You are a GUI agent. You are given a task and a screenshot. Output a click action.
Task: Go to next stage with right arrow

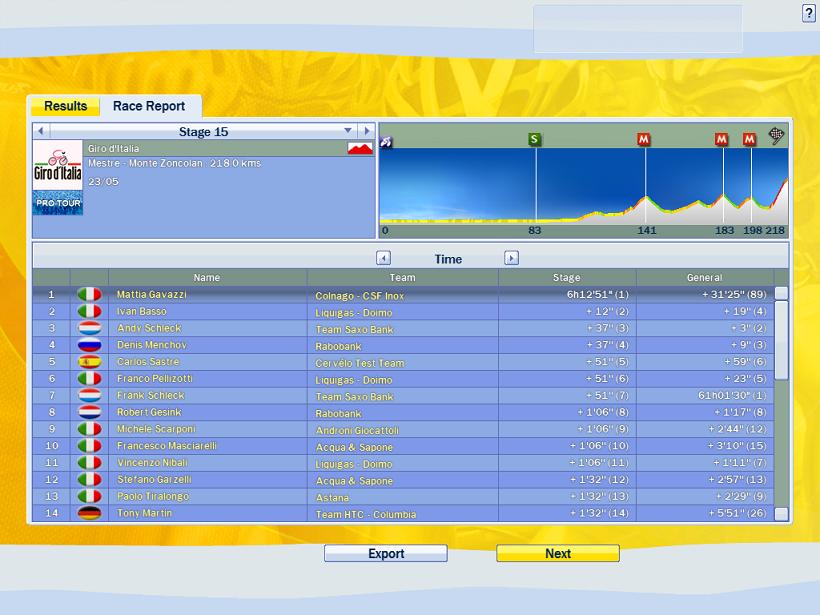(x=366, y=131)
